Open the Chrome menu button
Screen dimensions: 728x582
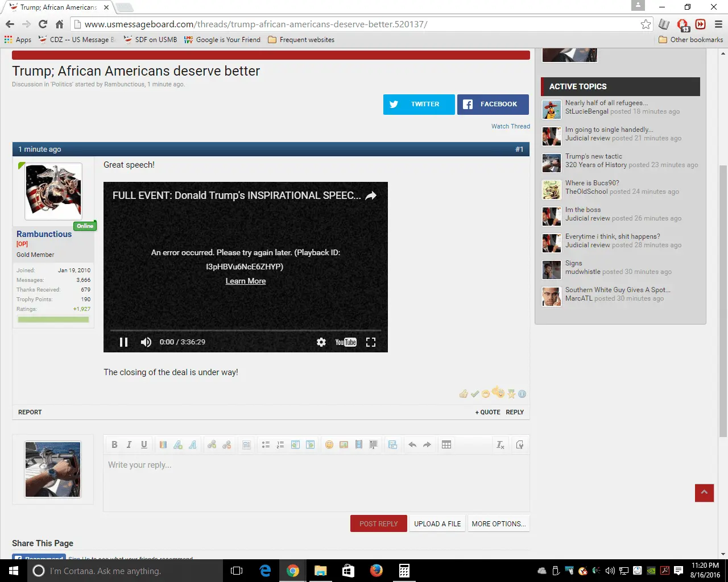pyautogui.click(x=718, y=24)
